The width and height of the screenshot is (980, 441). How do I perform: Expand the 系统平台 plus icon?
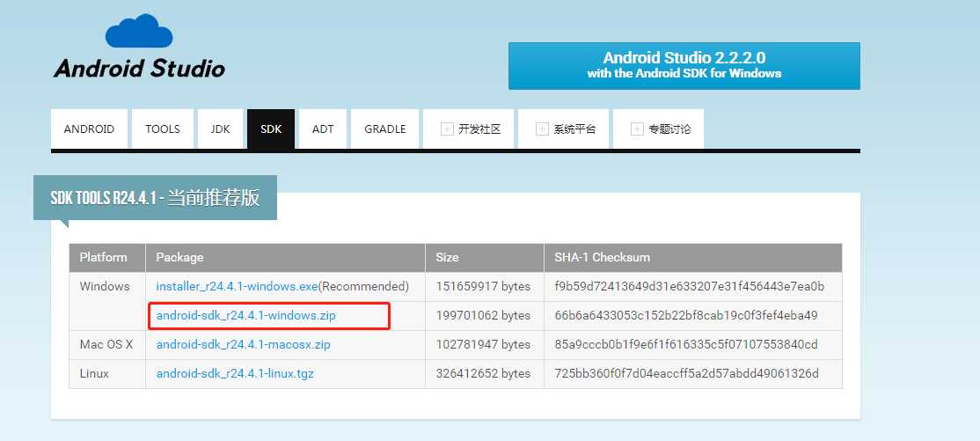coord(542,129)
